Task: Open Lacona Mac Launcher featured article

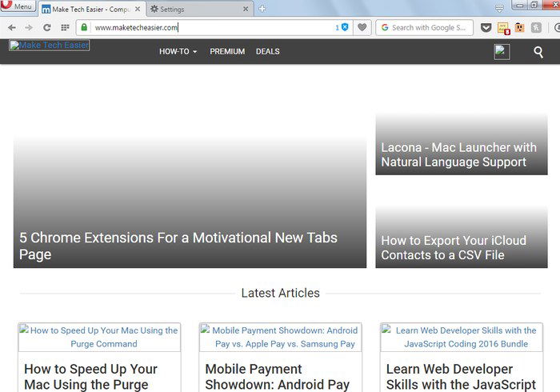Action: coord(462,144)
